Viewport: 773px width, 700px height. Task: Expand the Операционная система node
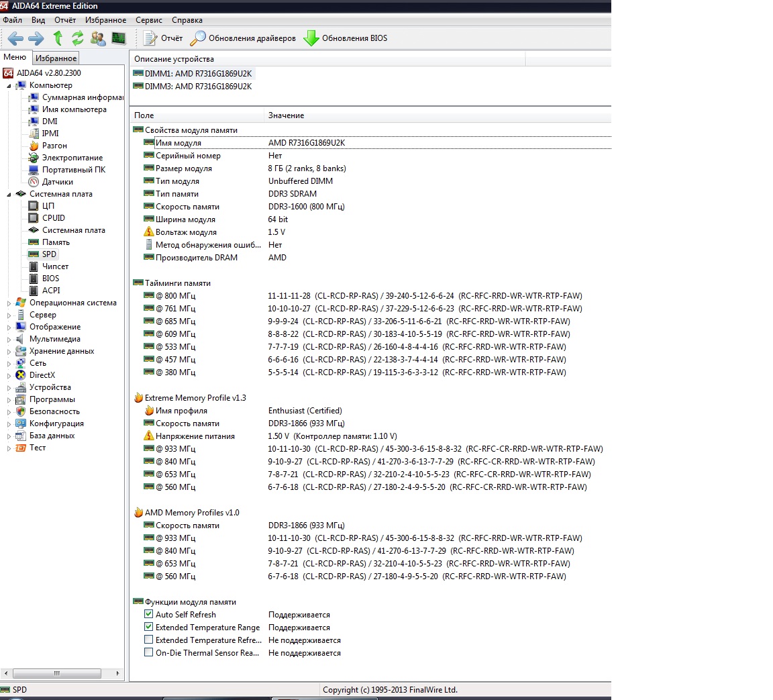click(8, 303)
